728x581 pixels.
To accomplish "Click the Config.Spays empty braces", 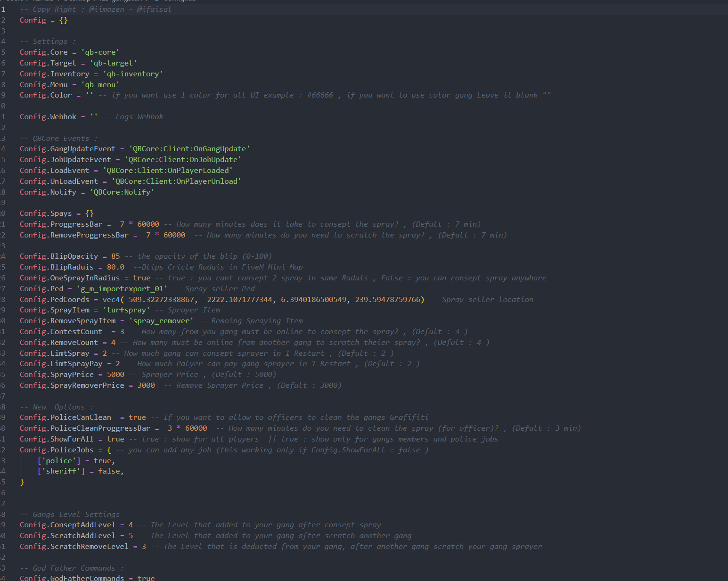I will tap(90, 213).
